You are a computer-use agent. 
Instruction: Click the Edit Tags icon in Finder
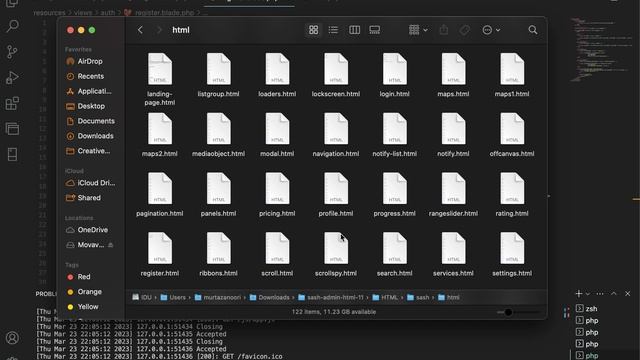(x=464, y=30)
